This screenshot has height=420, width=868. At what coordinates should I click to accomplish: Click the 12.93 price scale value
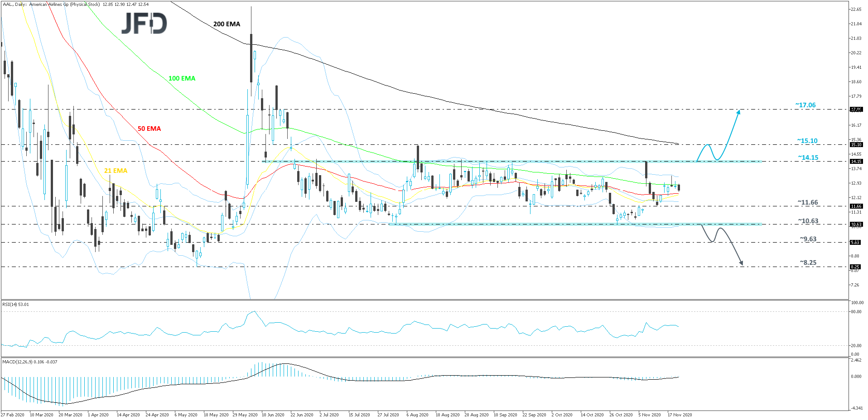(856, 183)
